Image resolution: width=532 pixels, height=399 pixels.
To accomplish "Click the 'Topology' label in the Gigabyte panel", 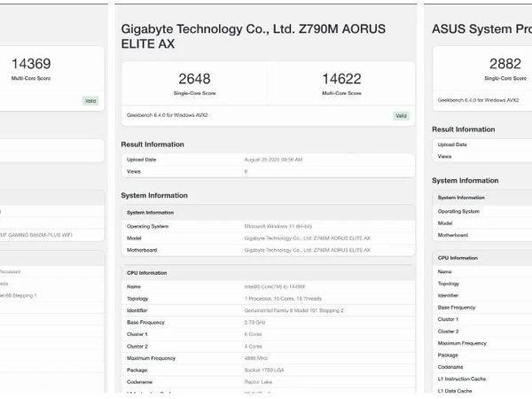I will point(137,299).
